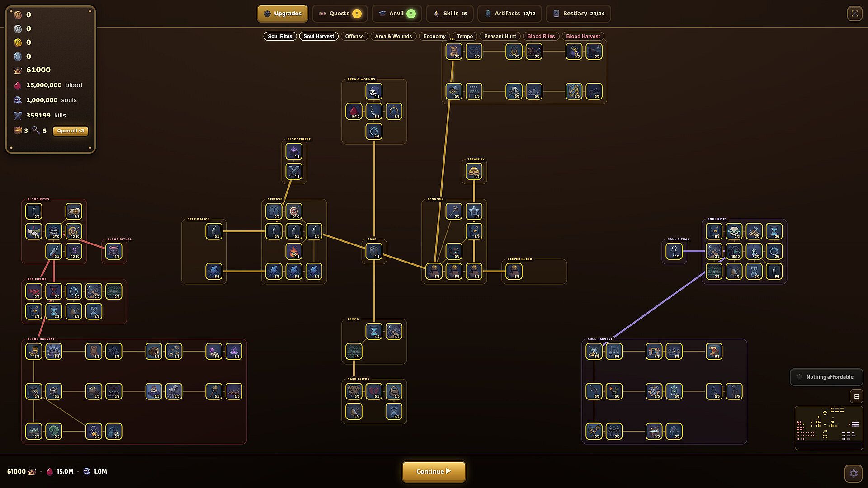The height and width of the screenshot is (488, 868).
Task: Toggle the Offense filter chip
Action: click(354, 36)
